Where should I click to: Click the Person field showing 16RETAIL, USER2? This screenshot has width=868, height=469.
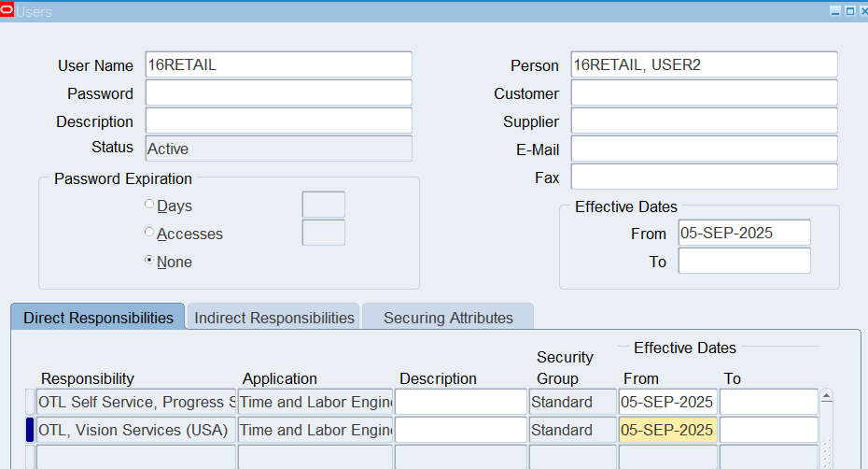pyautogui.click(x=704, y=64)
